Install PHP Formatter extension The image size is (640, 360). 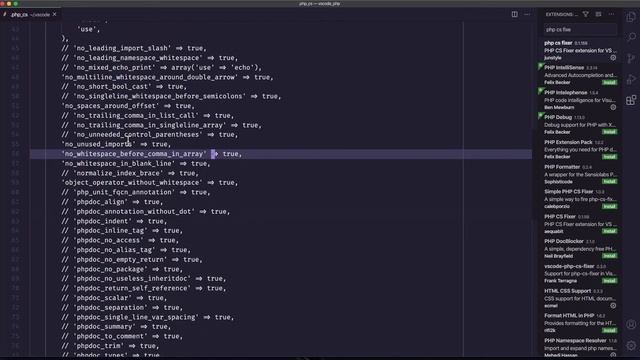[609, 182]
